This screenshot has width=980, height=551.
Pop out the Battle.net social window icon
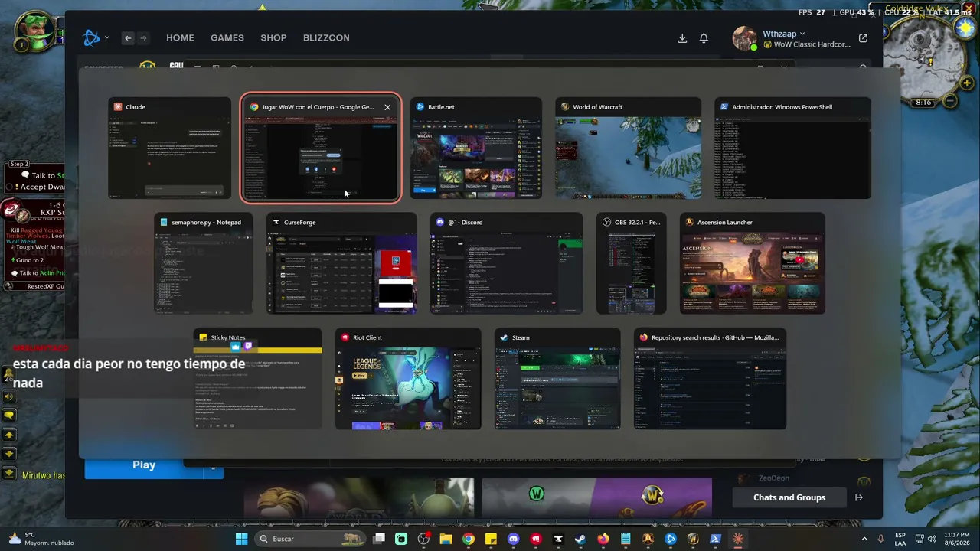(864, 38)
